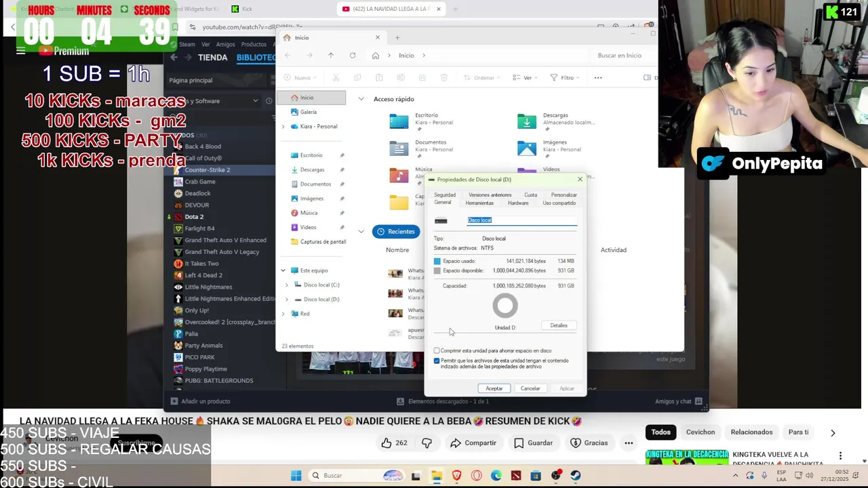
Task: Expand Kiara - Personal in navigation pane
Action: coord(283,127)
